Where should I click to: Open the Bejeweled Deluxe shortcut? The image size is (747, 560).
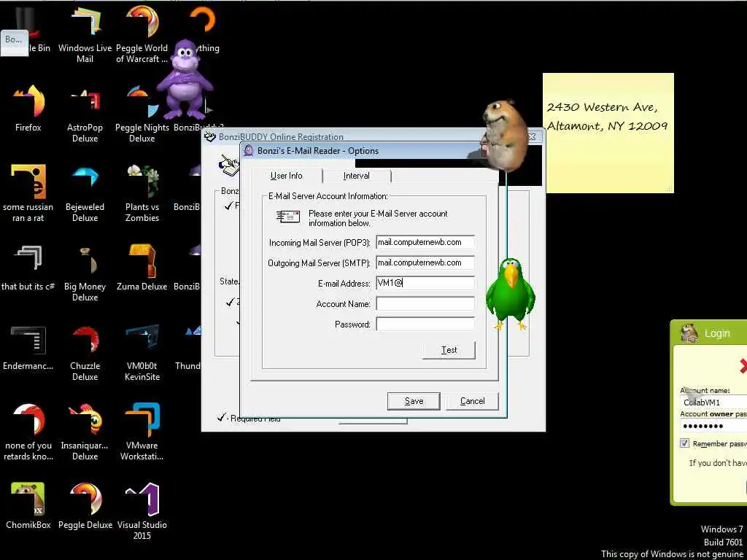[85, 193]
